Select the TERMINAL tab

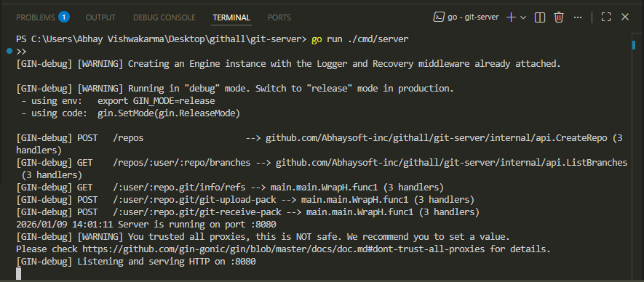[231, 17]
